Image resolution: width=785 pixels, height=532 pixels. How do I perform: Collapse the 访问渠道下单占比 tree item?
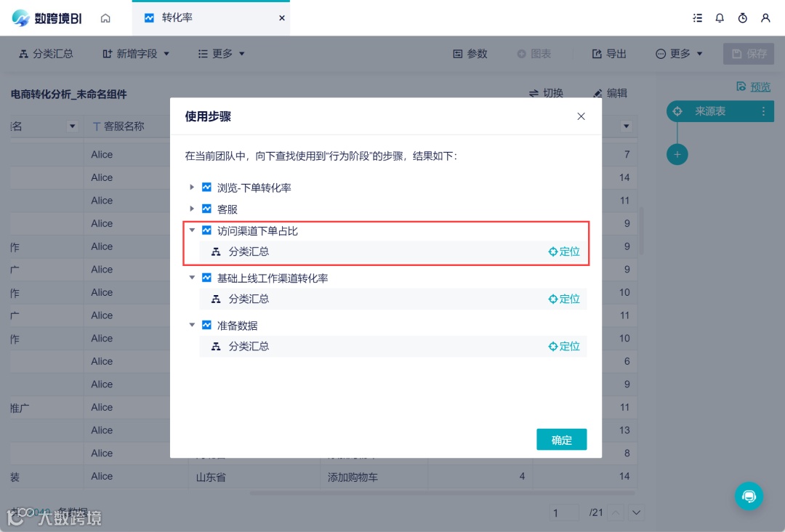[192, 229]
